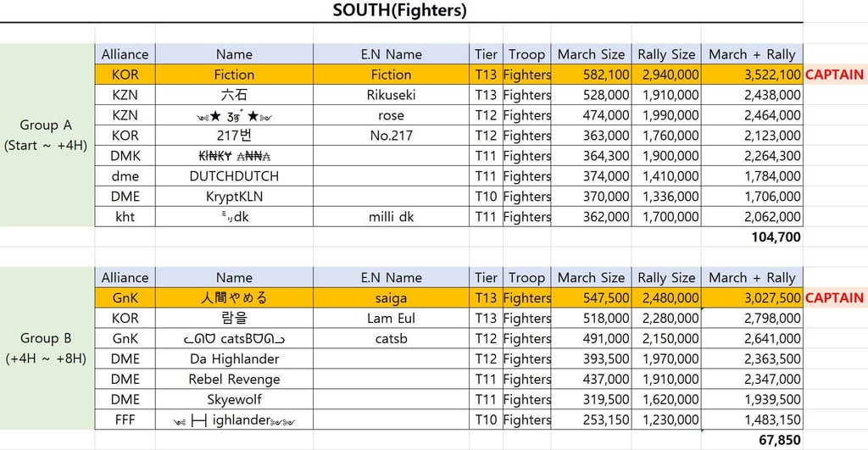
Task: Click the red CAPTAIN label beside Fiction's row
Action: pyautogui.click(x=834, y=75)
